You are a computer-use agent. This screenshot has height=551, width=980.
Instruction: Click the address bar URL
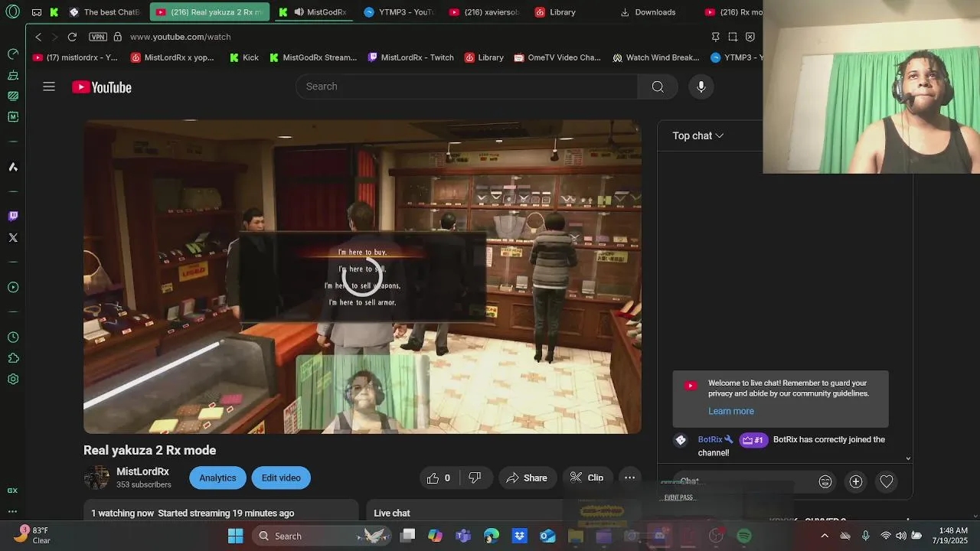(x=181, y=37)
